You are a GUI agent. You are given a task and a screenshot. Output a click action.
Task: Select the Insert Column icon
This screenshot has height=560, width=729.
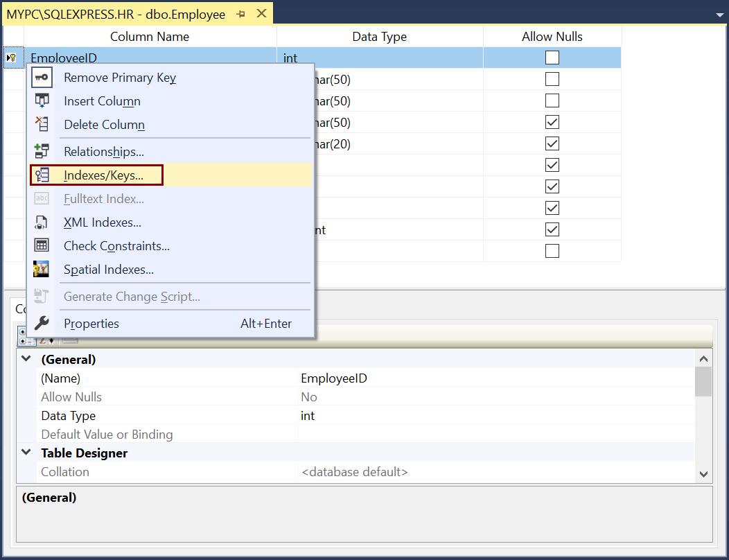pyautogui.click(x=42, y=100)
